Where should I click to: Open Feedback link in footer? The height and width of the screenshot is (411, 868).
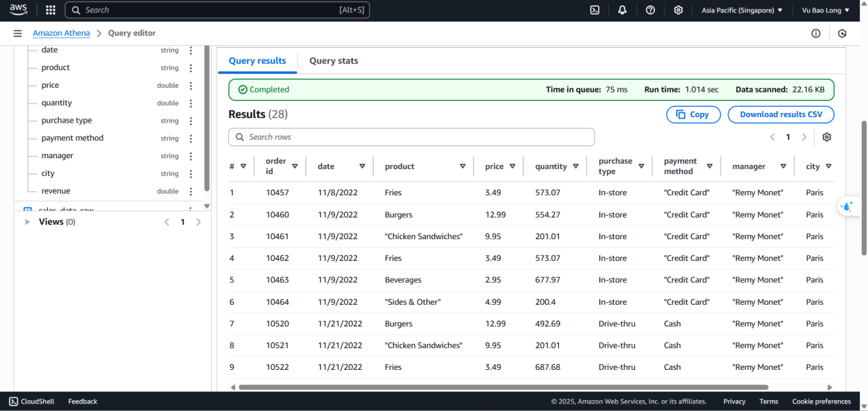click(x=83, y=401)
